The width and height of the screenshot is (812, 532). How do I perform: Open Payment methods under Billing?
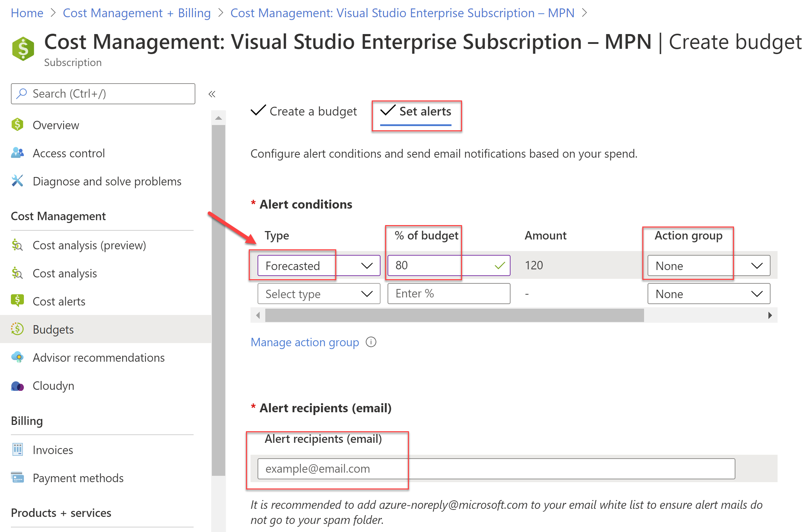78,478
